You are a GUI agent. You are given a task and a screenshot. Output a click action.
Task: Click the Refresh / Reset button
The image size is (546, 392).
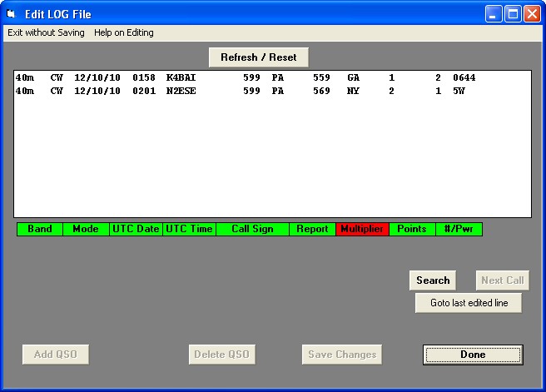point(258,57)
